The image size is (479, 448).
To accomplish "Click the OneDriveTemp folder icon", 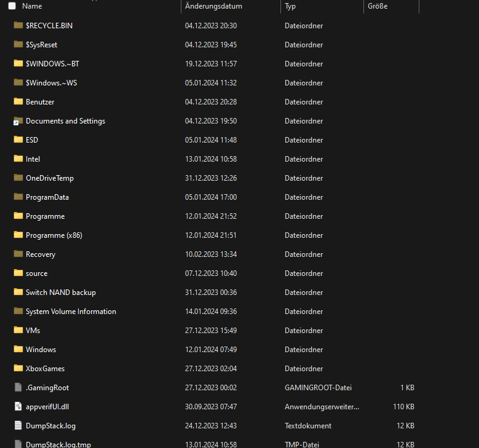I will (x=18, y=178).
